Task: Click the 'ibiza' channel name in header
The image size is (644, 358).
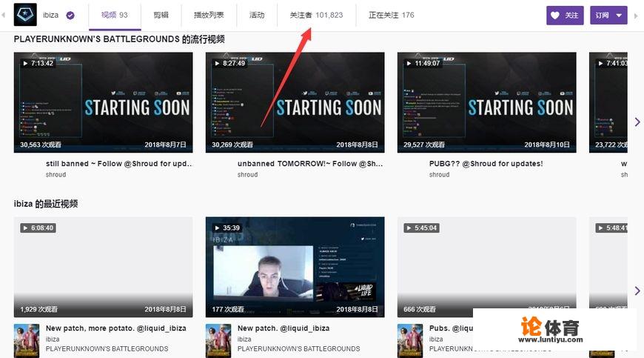Action: (50, 16)
